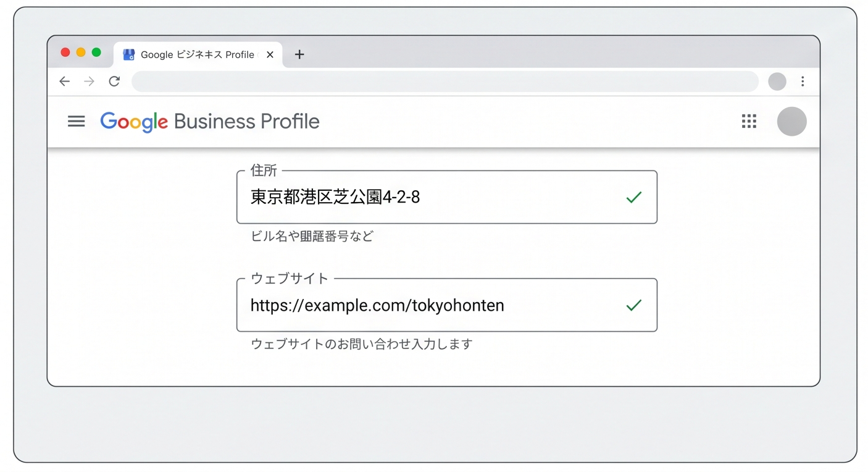Click helper text ウェブサイトのお問い合わせ入力します

tap(362, 344)
